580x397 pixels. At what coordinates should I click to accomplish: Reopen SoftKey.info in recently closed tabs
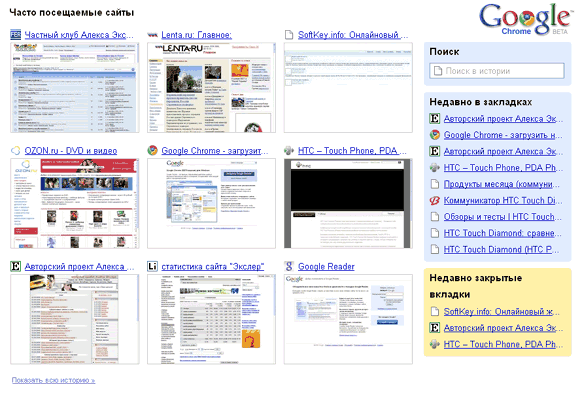click(x=502, y=312)
